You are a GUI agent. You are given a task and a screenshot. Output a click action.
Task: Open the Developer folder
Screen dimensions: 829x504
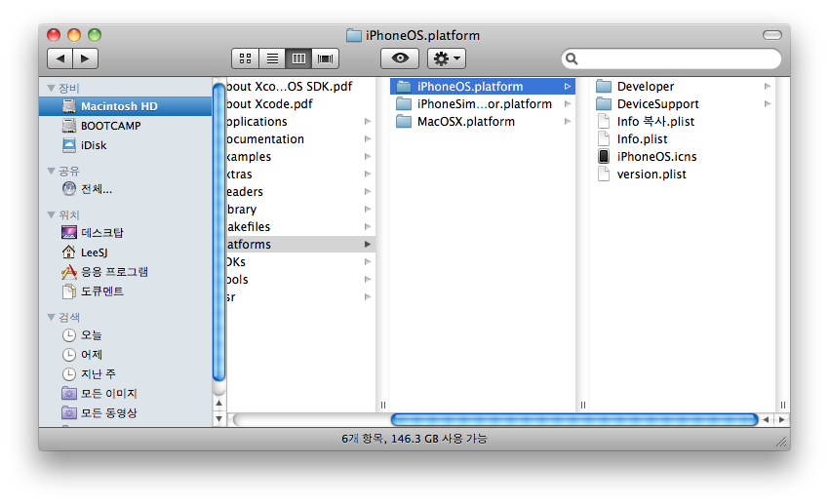[683, 86]
